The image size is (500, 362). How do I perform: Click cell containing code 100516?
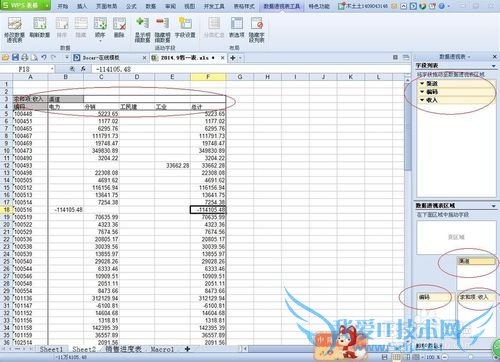[x=30, y=210]
